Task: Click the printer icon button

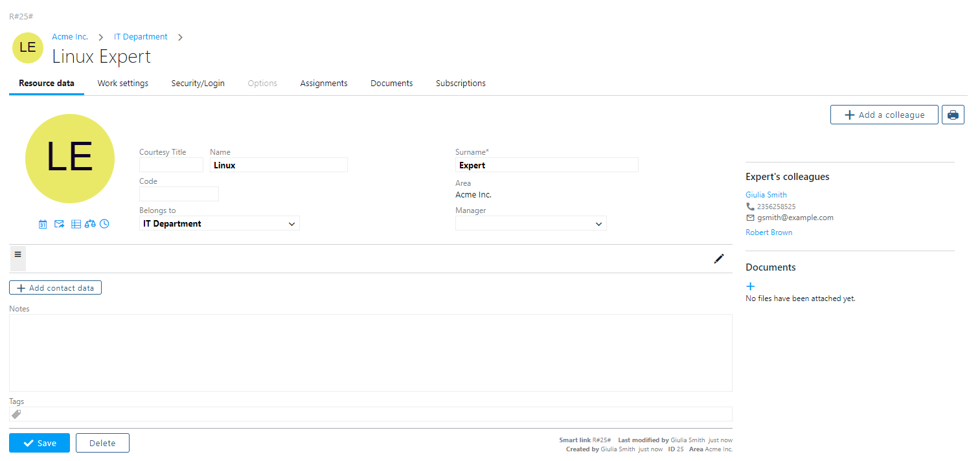Action: 953,115
